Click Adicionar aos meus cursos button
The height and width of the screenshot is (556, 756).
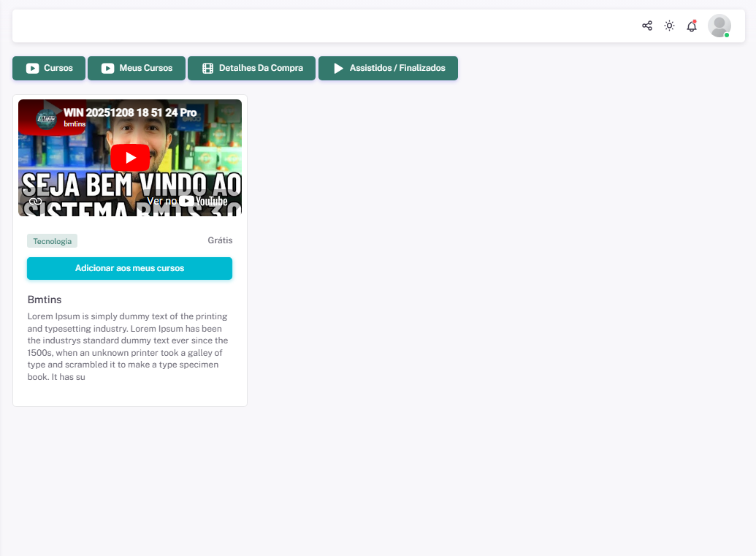tap(130, 269)
